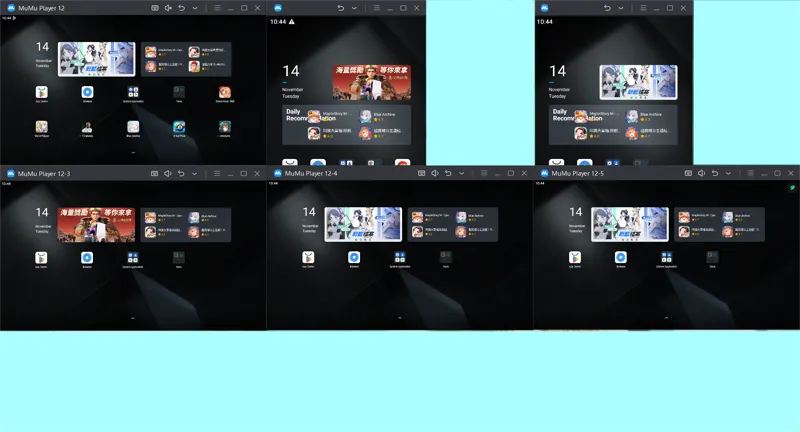
Task: Open hamburger menu in narrow window with red banner
Action: point(377,8)
